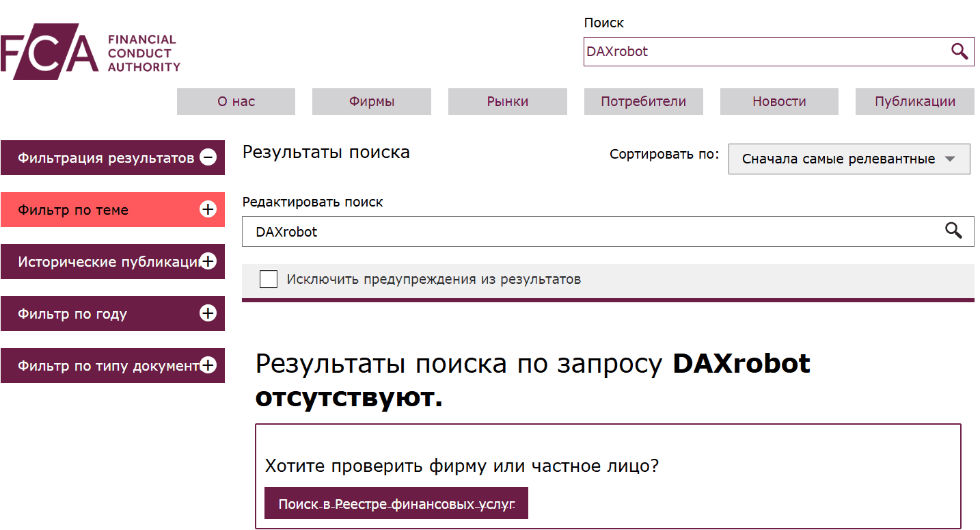Go to the Публикации page
The width and height of the screenshot is (980, 530).
[914, 101]
